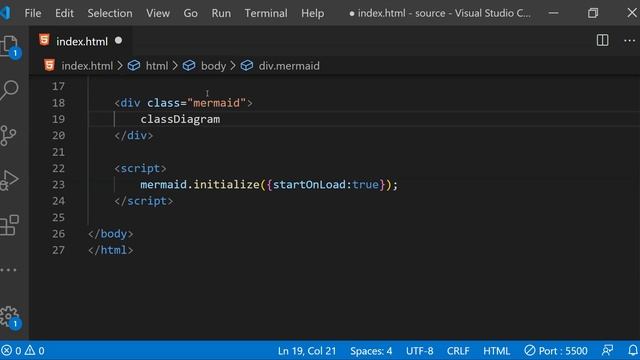Change encoding via UTF-8 indicator
This screenshot has height=360, width=640.
pyautogui.click(x=420, y=351)
